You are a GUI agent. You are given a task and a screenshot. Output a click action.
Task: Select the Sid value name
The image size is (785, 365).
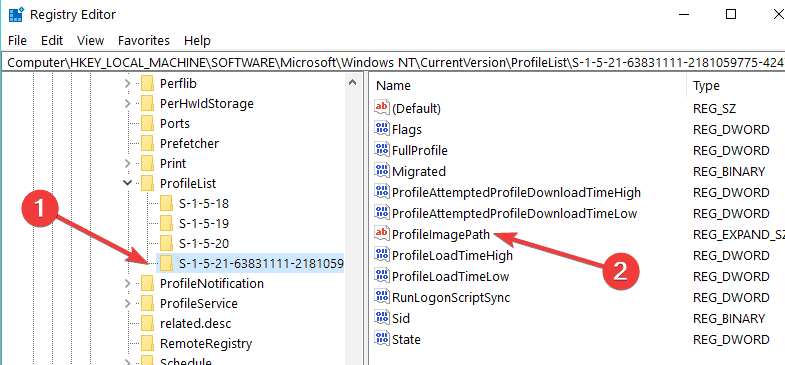tap(401, 318)
